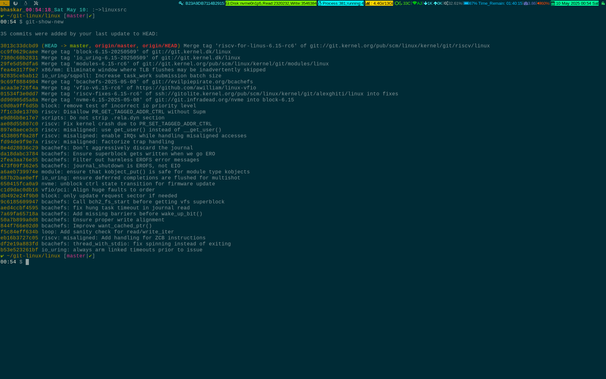This screenshot has height=379, width=606.
Task: Click the red brightness percentage indicator
Action: coord(543,3)
